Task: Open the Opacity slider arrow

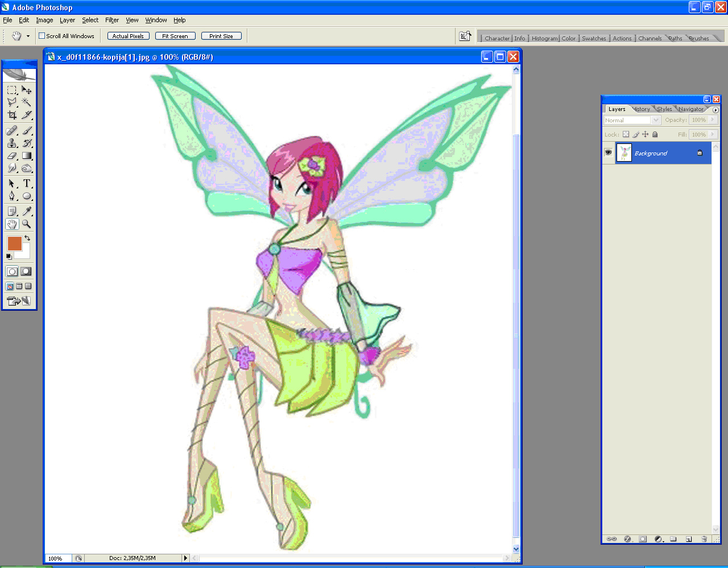Action: click(x=713, y=120)
